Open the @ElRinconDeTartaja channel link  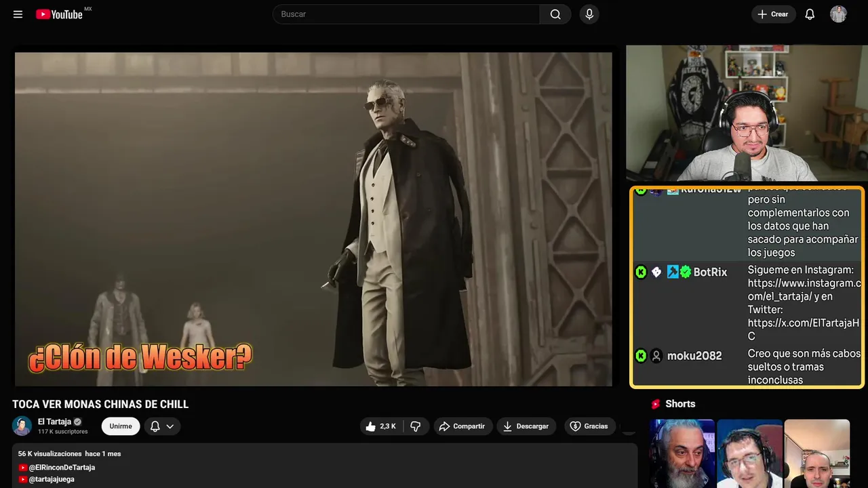(62, 468)
